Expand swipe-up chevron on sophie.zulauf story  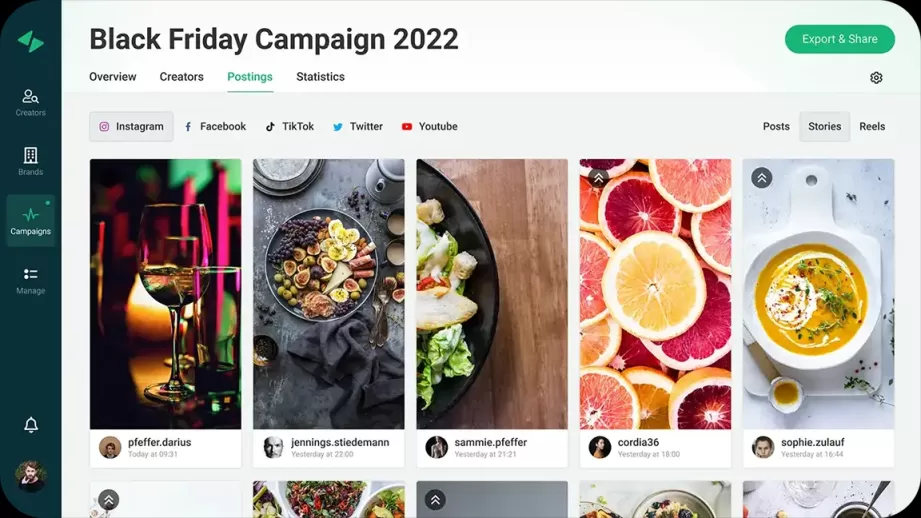tap(761, 177)
